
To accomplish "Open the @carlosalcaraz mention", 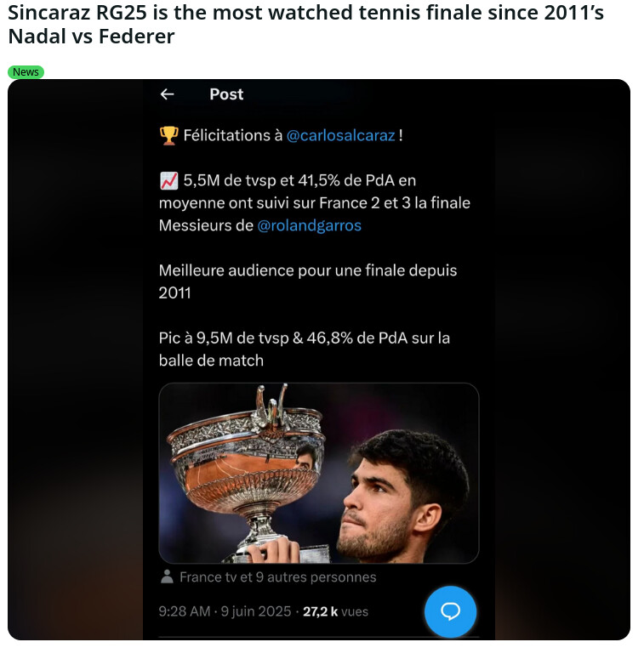I will pos(340,136).
